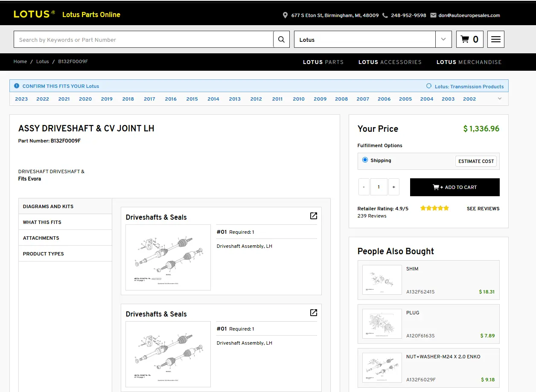This screenshot has height=392, width=536.
Task: Click part number A132F6029F
Action: pyautogui.click(x=421, y=380)
